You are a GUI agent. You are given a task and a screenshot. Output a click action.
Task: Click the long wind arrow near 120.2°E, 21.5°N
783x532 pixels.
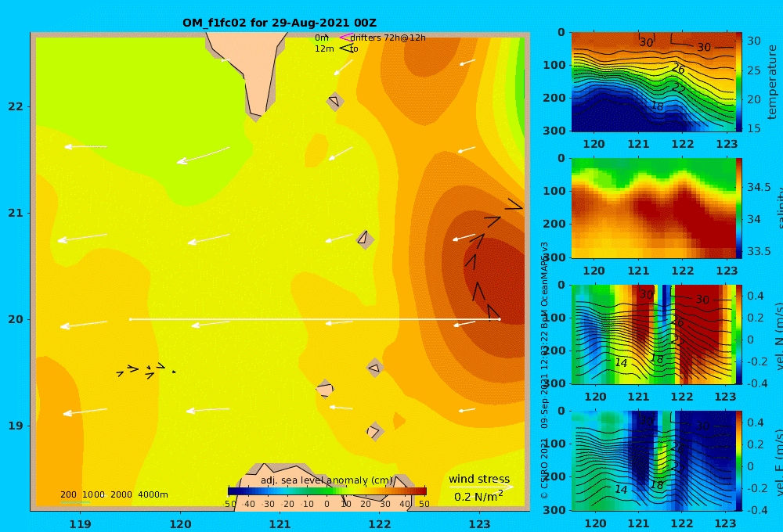pyautogui.click(x=204, y=155)
